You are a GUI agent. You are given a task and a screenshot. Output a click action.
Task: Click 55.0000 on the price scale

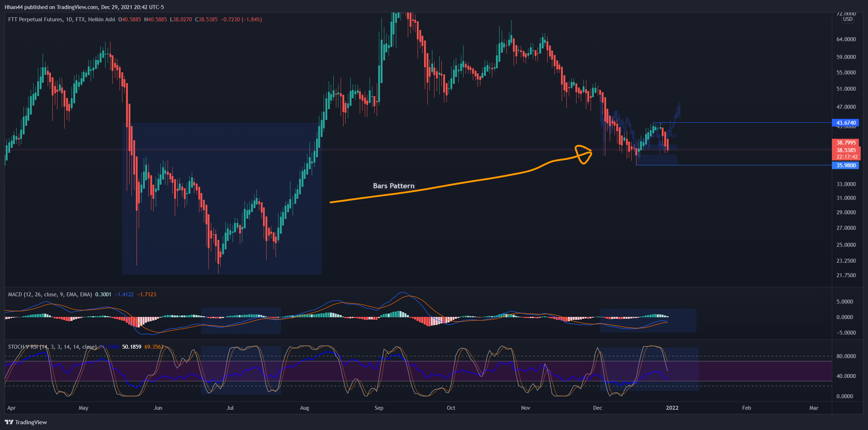click(846, 73)
